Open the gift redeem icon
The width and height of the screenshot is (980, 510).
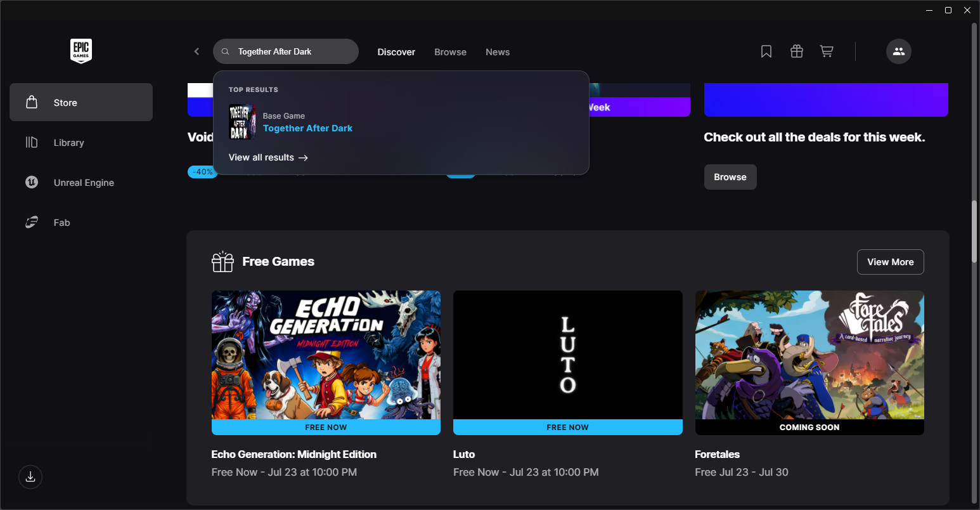tap(797, 51)
